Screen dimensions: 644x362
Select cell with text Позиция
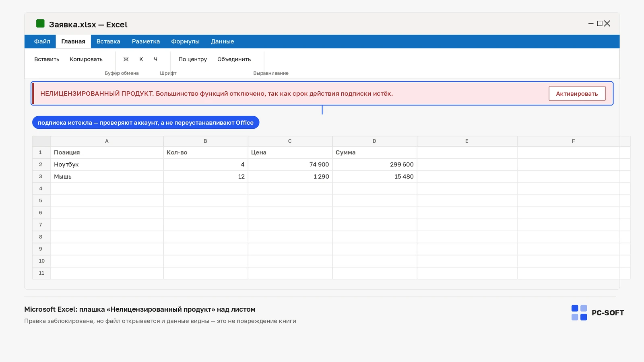point(107,152)
